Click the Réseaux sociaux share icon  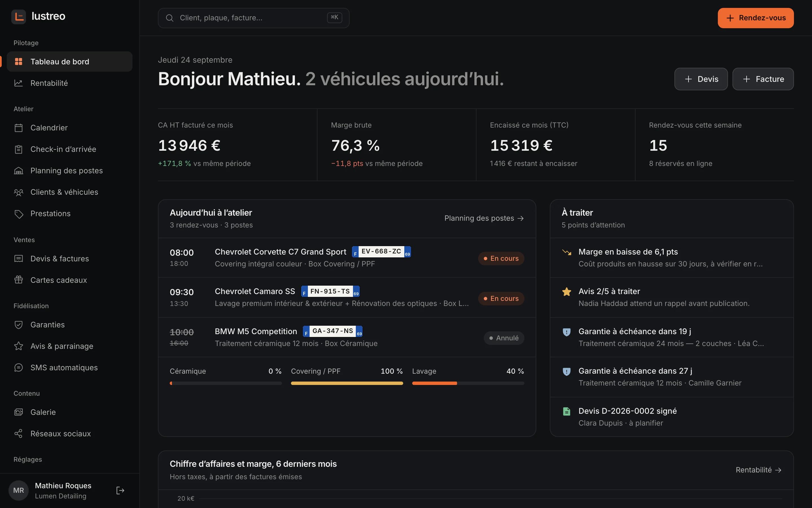click(19, 434)
